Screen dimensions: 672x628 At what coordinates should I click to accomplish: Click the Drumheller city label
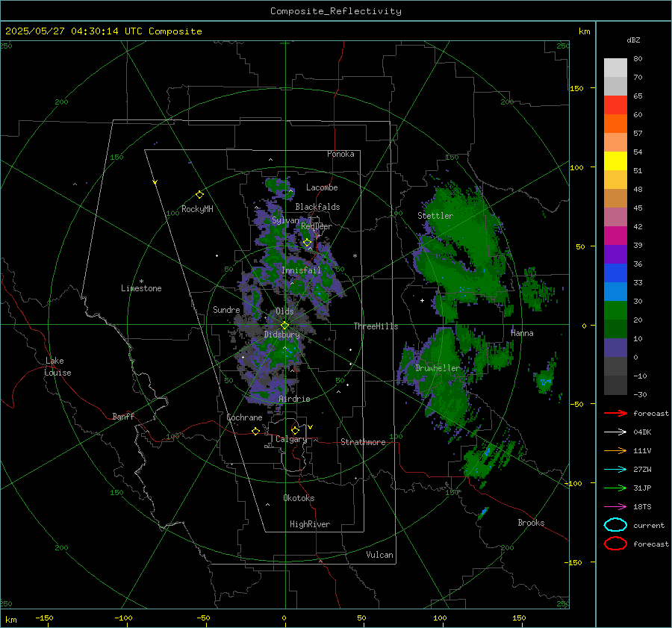click(438, 368)
